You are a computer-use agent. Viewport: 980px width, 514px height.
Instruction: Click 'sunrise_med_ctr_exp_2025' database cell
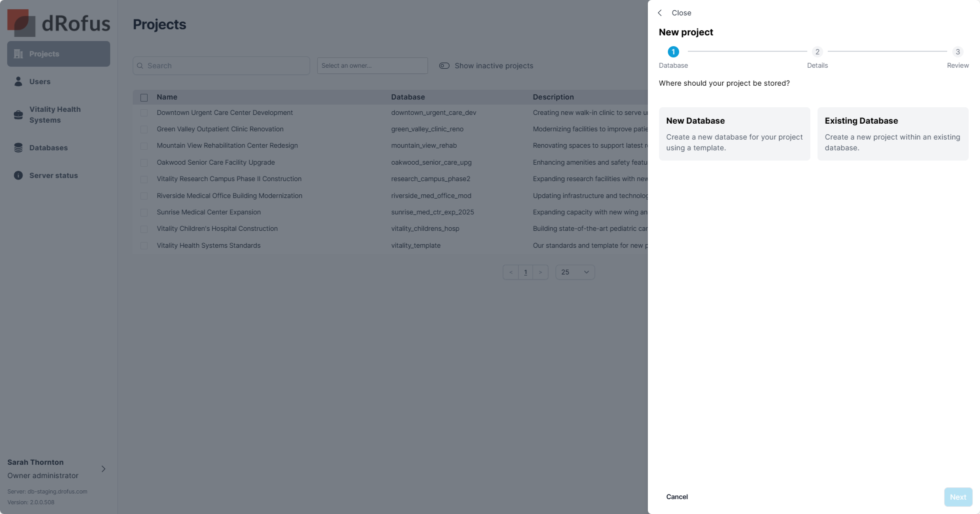tap(433, 212)
